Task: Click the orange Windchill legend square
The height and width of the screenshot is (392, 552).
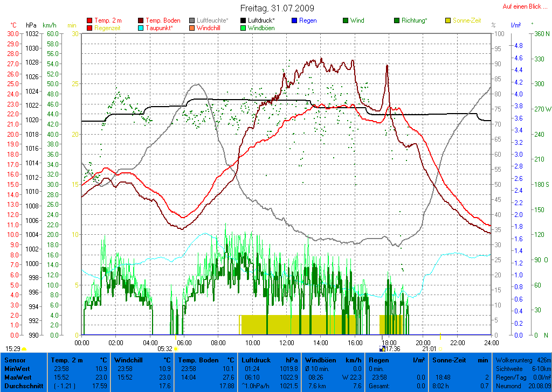Action: click(192, 28)
